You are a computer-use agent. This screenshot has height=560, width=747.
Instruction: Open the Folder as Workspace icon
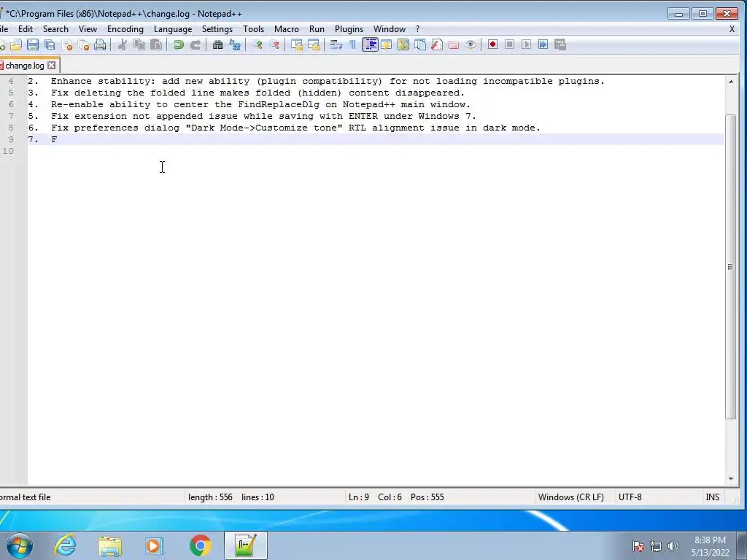point(454,44)
